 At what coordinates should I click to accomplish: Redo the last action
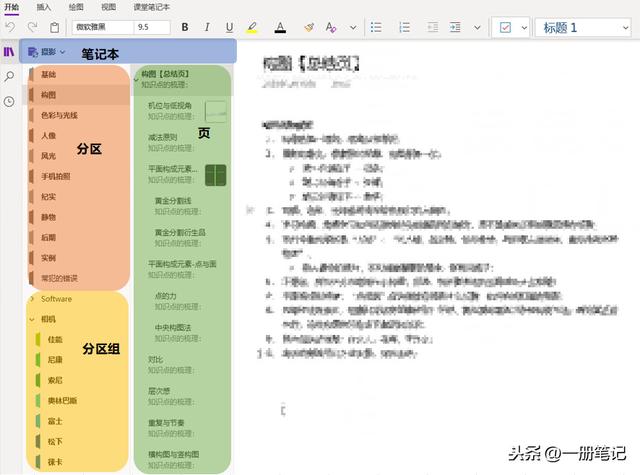pyautogui.click(x=32, y=27)
